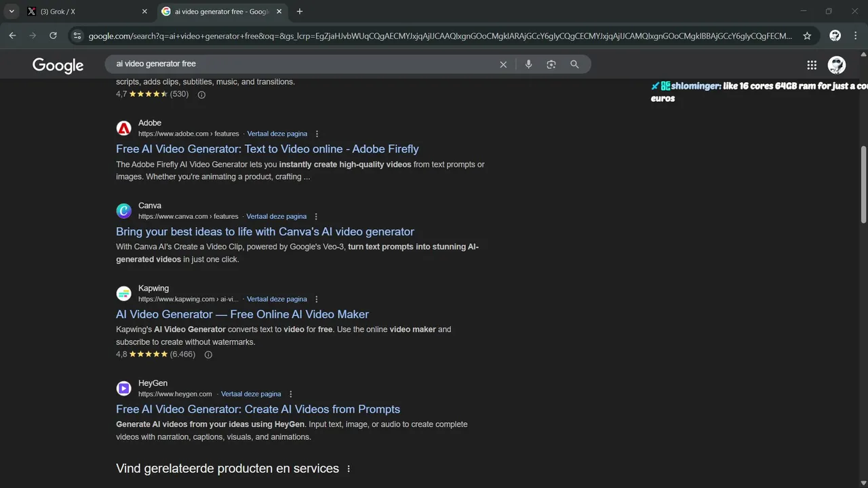Open Google Lens image search icon
868x488 pixels.
pos(551,64)
